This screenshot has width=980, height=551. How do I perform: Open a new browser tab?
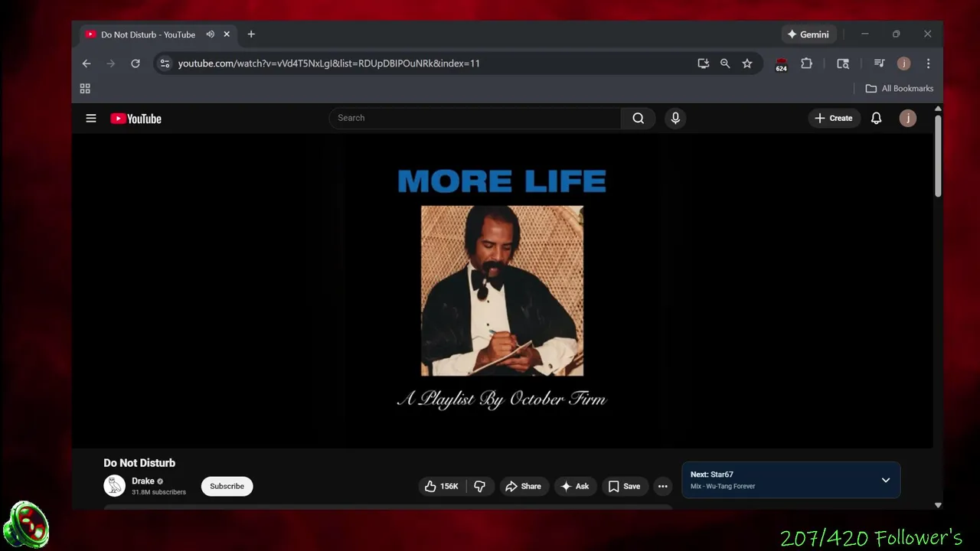tap(251, 34)
